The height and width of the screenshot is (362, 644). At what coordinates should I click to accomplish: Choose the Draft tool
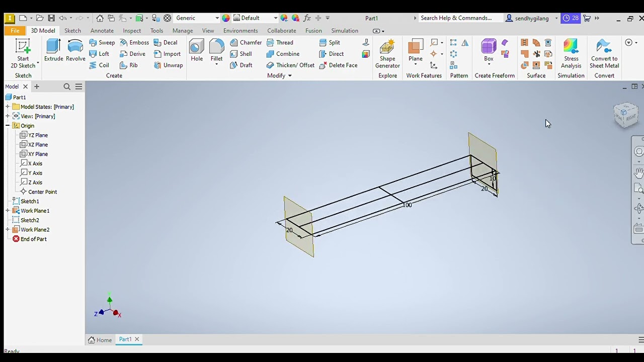coord(241,65)
